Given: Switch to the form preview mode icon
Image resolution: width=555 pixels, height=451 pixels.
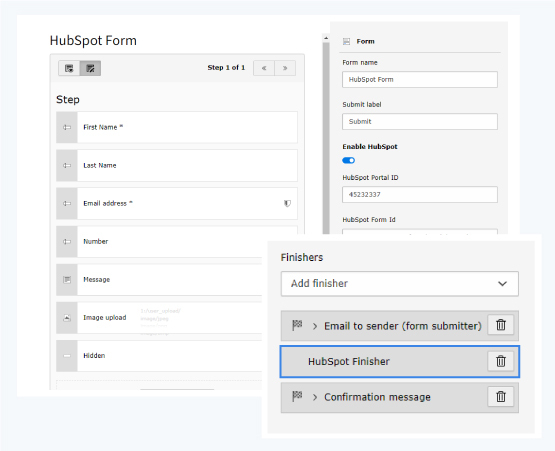Looking at the screenshot, I should click(x=69, y=68).
